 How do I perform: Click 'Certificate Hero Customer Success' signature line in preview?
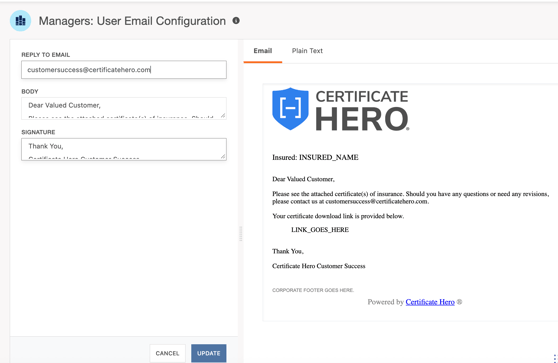click(319, 266)
